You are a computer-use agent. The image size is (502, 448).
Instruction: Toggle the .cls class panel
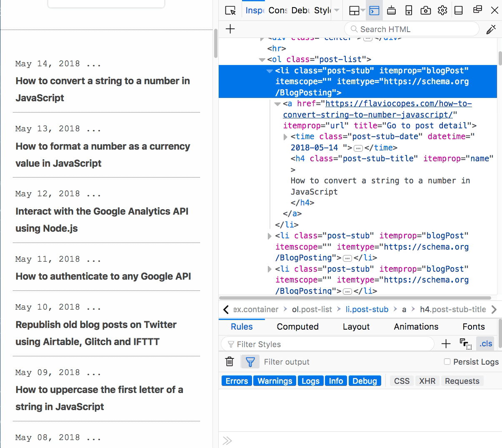click(485, 344)
